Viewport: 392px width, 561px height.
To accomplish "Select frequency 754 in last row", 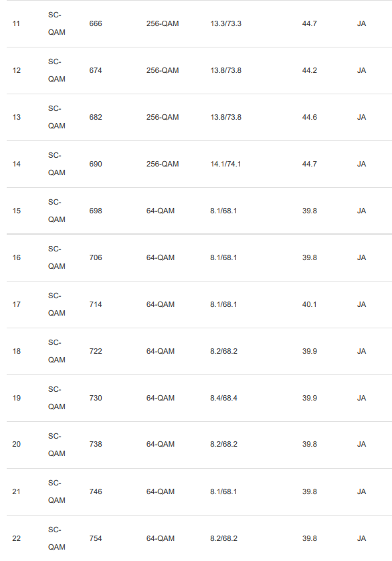I will (96, 538).
